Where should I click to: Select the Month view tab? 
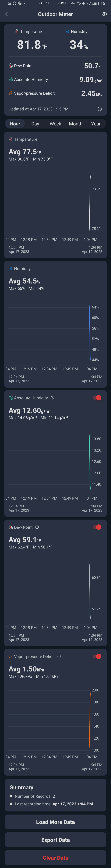pyautogui.click(x=76, y=124)
